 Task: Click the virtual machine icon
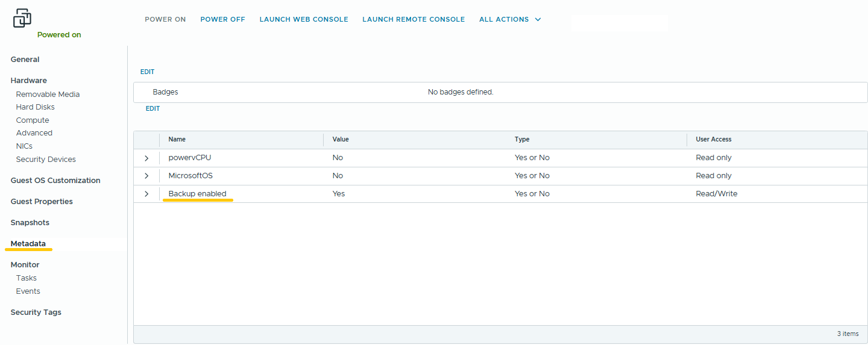coord(22,18)
